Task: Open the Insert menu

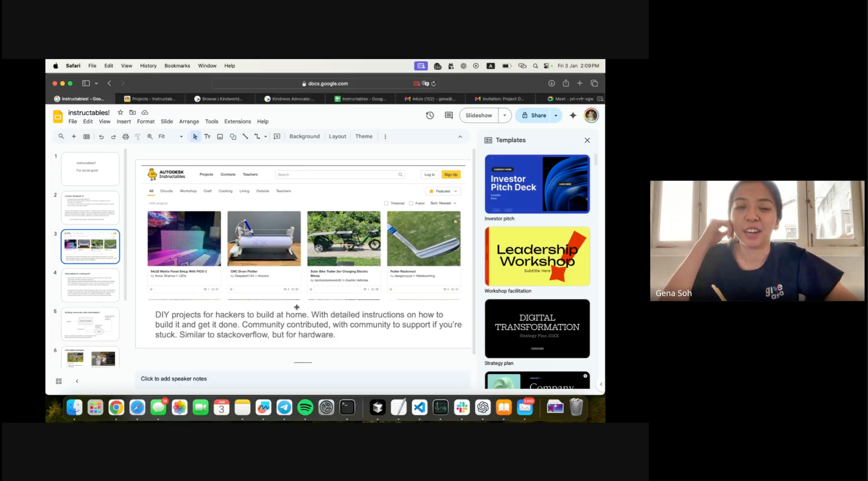Action: coord(124,122)
